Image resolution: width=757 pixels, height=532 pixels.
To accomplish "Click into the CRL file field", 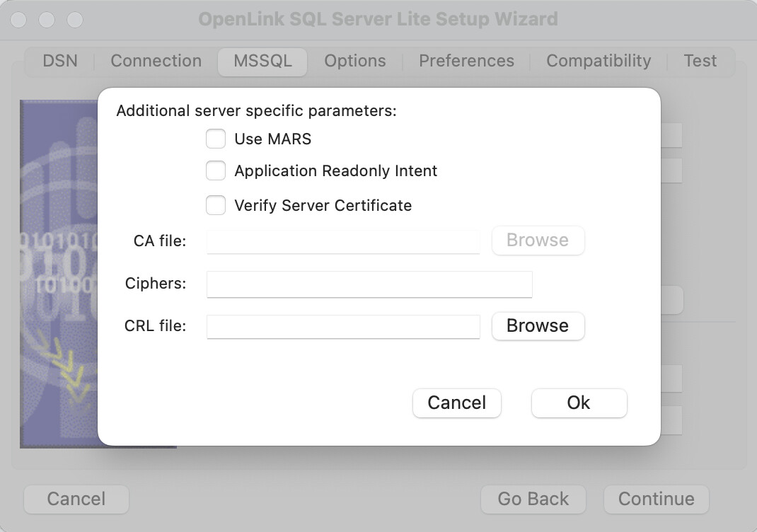I will click(x=343, y=327).
